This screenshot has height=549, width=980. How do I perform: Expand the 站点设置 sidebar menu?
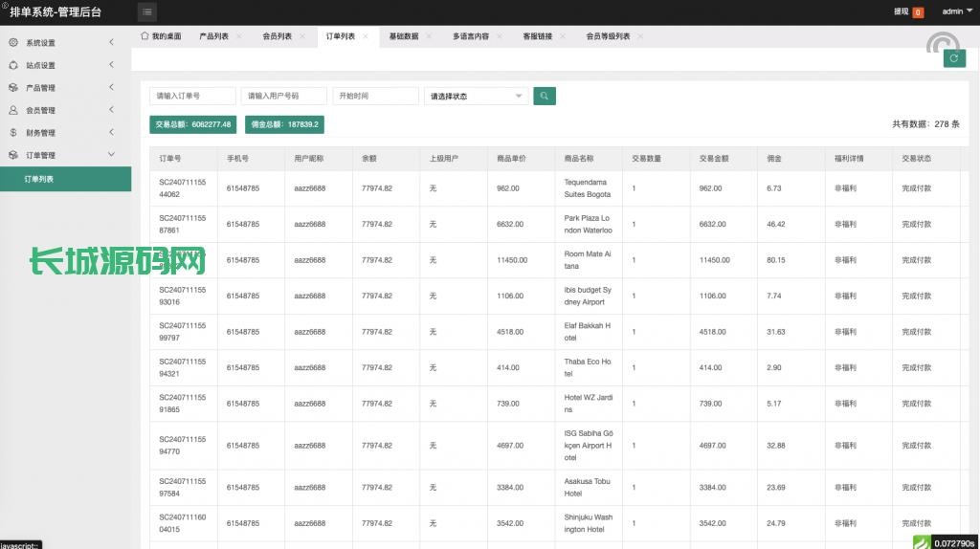65,65
